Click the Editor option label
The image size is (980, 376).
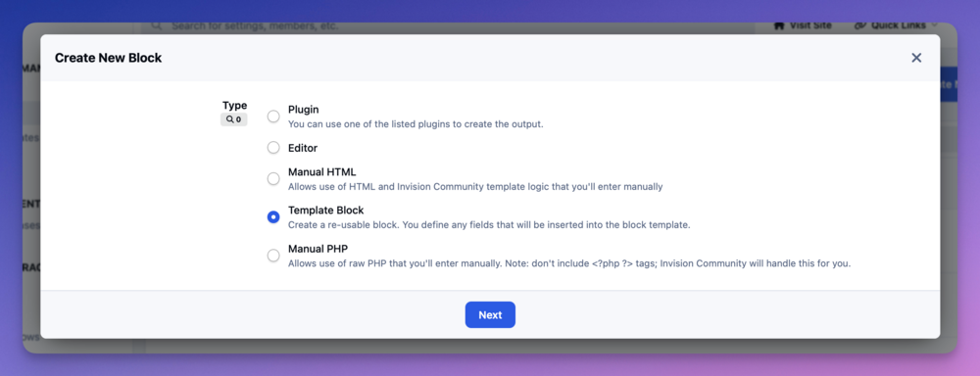pos(303,148)
